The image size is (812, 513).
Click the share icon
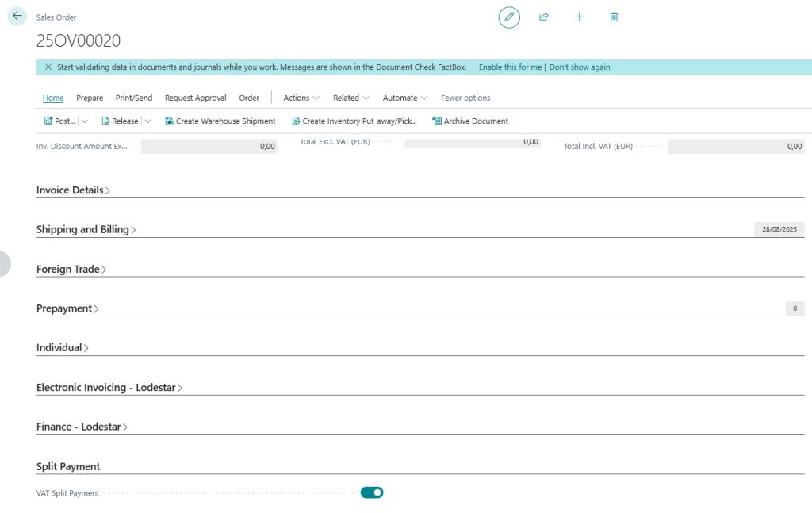click(x=544, y=17)
